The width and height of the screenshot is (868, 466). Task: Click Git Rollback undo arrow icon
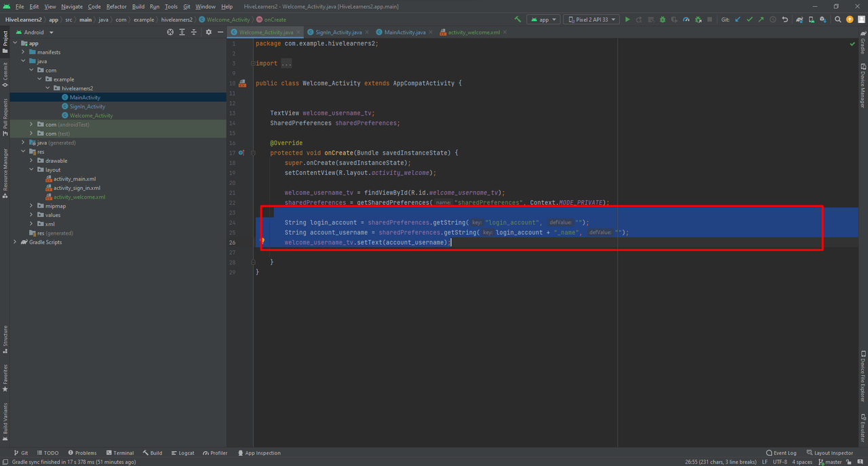click(785, 20)
